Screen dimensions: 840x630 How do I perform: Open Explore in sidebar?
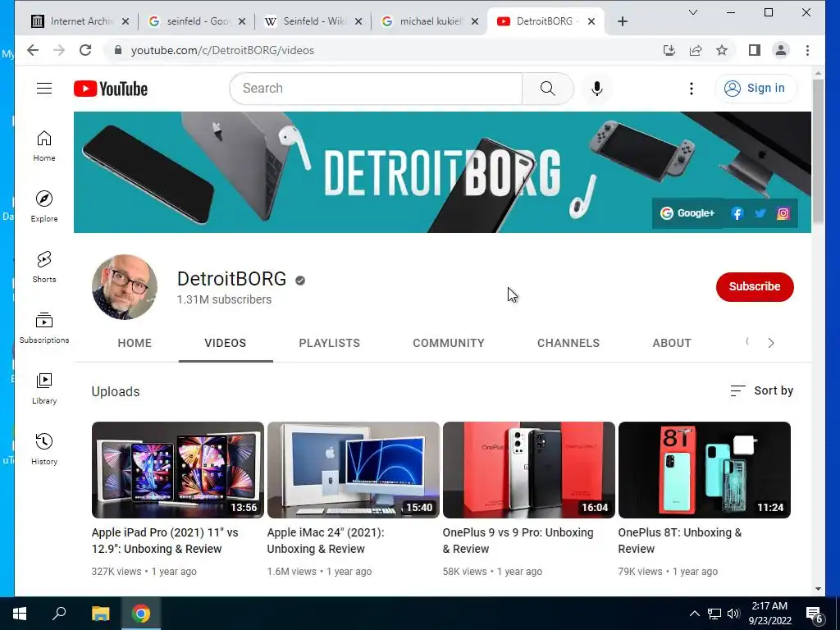click(x=44, y=206)
